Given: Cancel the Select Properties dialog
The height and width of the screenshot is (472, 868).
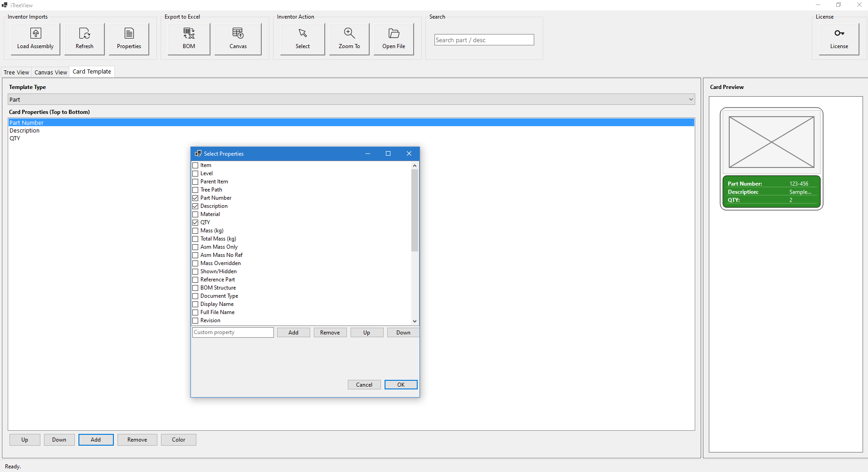Looking at the screenshot, I should (x=364, y=384).
